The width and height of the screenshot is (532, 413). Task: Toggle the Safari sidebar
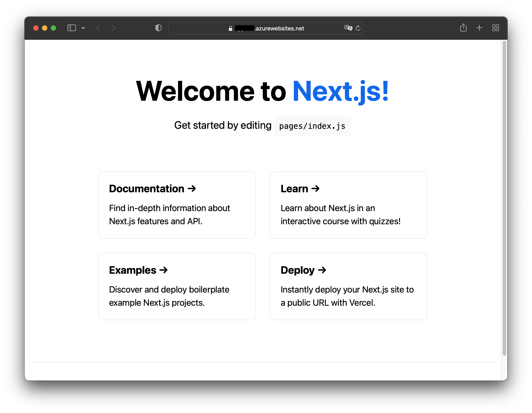pyautogui.click(x=71, y=28)
